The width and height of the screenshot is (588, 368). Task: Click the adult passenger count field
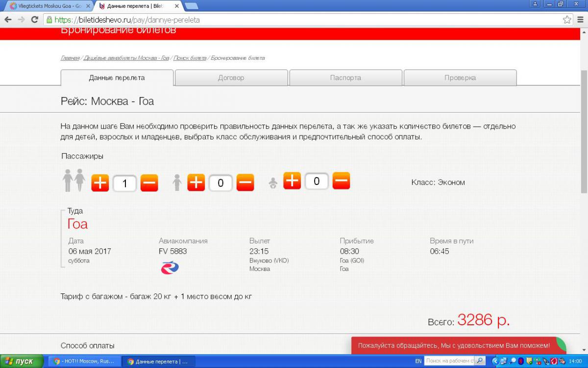coord(124,184)
